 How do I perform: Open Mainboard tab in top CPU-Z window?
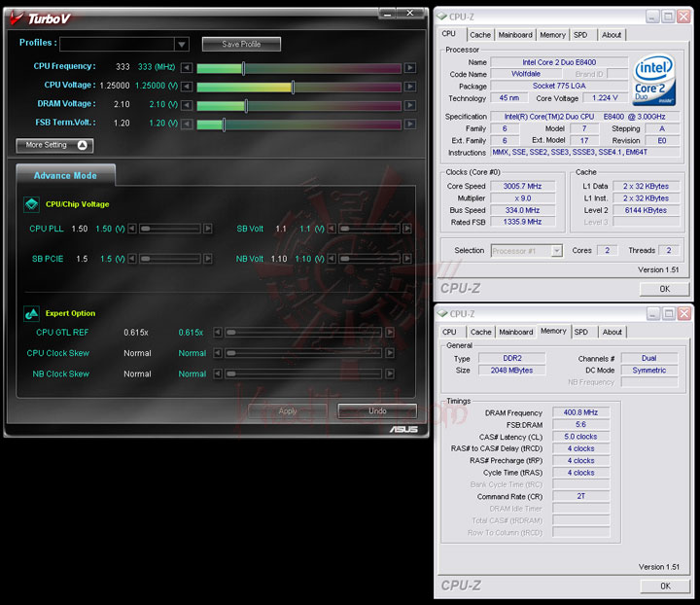[x=515, y=35]
